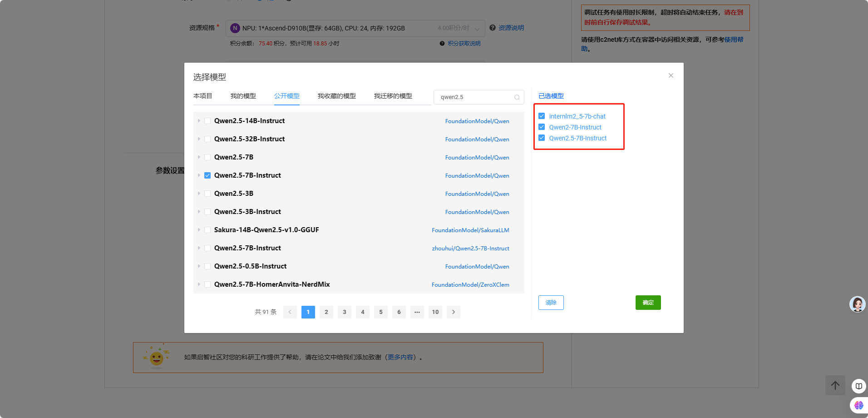Click the Qwen2.5-0.5B-Instruct model name
The image size is (868, 418).
tap(250, 266)
